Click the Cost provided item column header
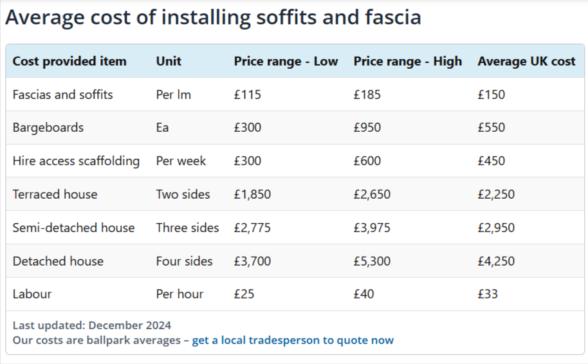Screen dimensions: 588x364 69,61
